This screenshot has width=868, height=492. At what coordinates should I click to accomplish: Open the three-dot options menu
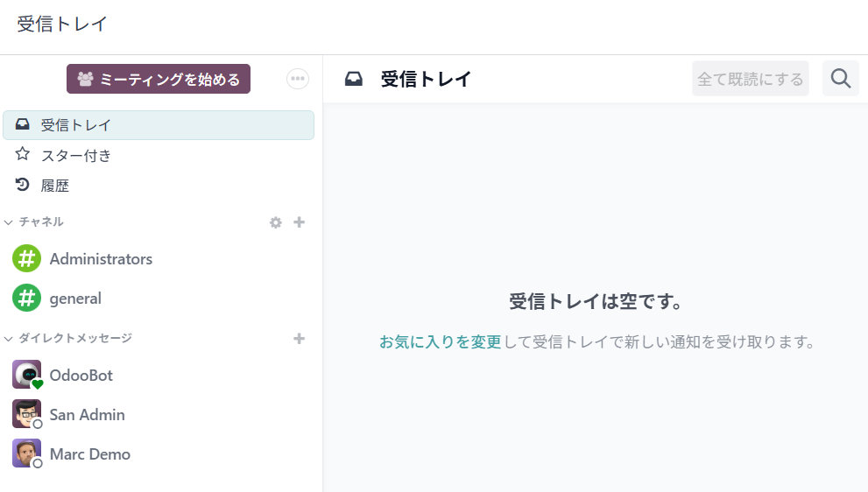click(298, 79)
